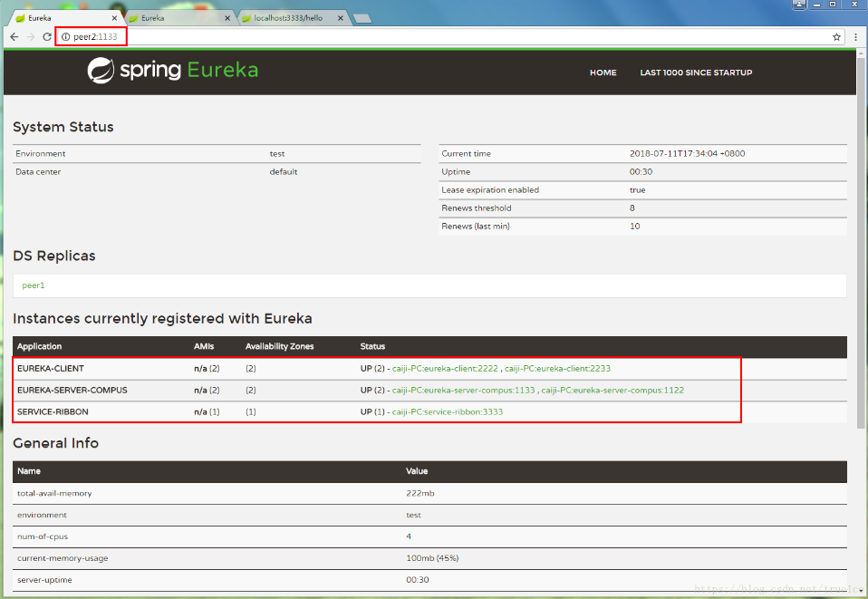Click the browser back arrow
This screenshot has height=599, width=868.
tap(14, 36)
